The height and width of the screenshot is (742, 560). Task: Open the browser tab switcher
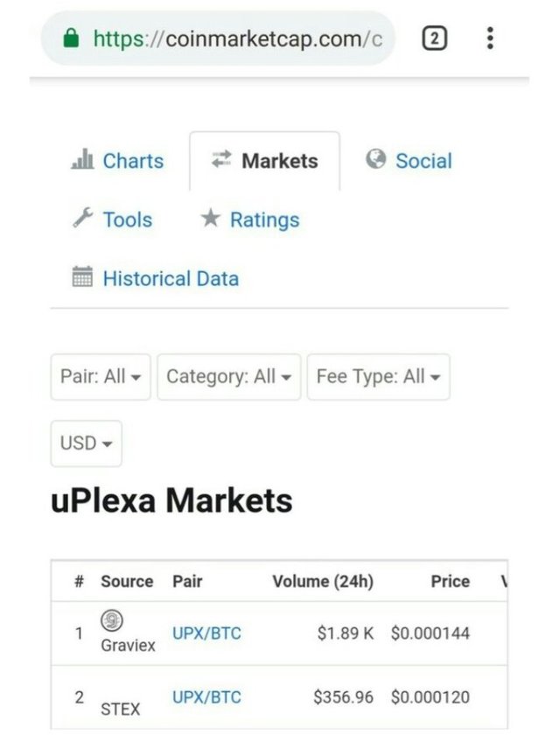coord(434,38)
